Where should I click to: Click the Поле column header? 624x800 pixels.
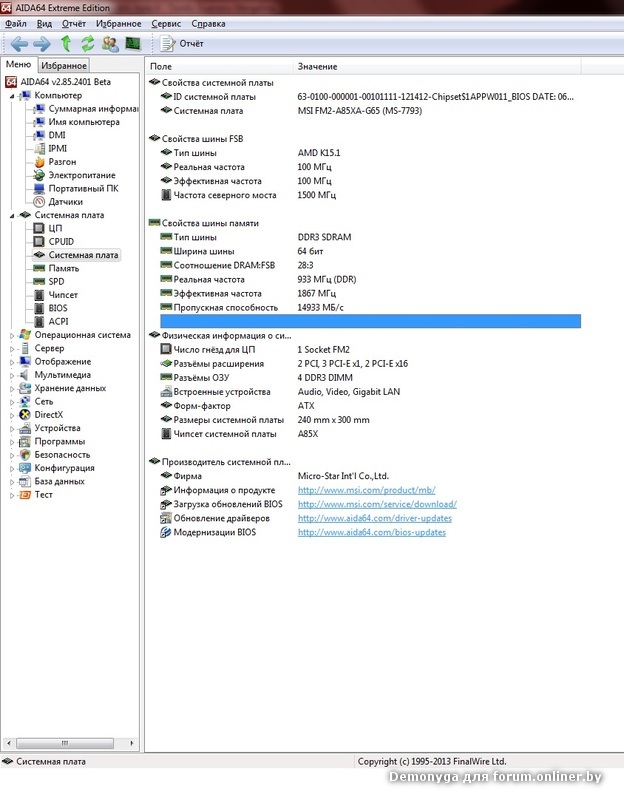pos(219,66)
